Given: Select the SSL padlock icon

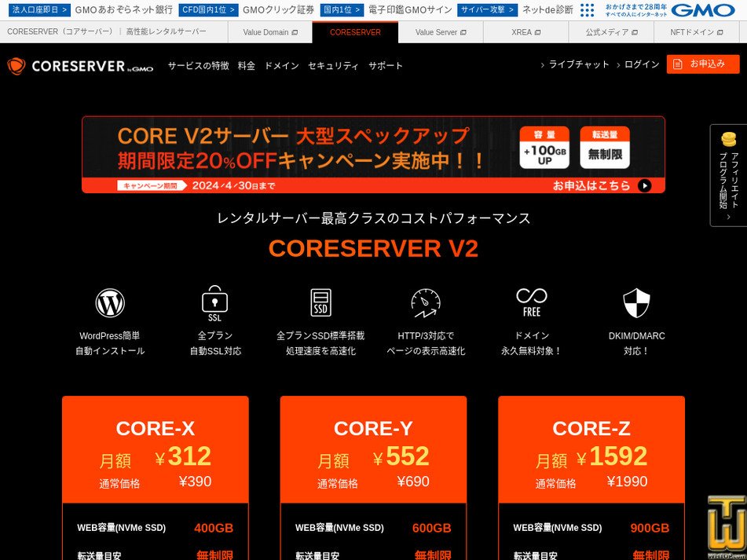Looking at the screenshot, I should coord(214,301).
